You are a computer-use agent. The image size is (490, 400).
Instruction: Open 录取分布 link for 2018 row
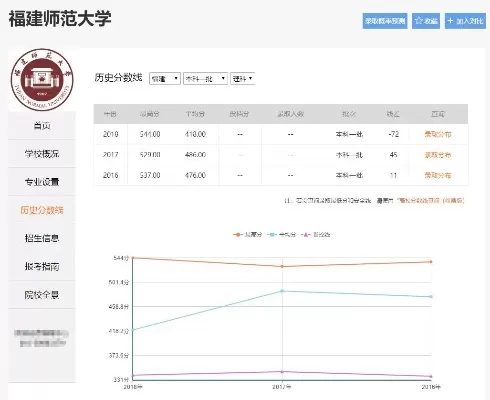point(438,134)
